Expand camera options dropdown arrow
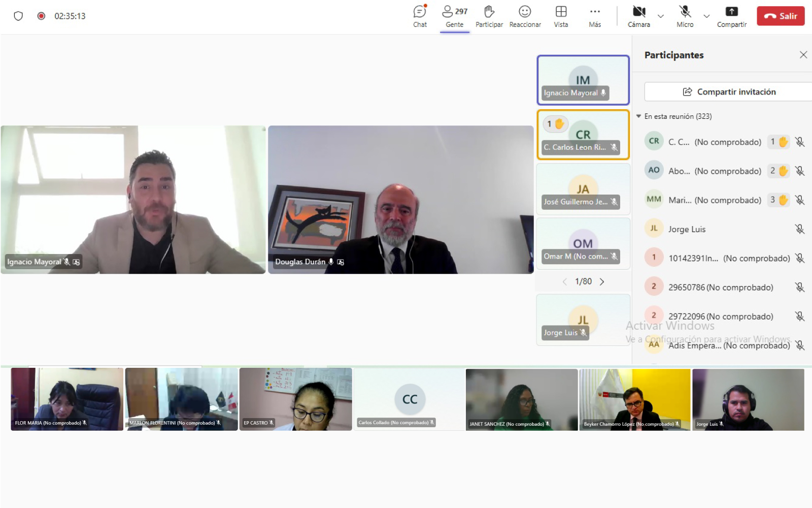812x508 pixels. pyautogui.click(x=661, y=16)
